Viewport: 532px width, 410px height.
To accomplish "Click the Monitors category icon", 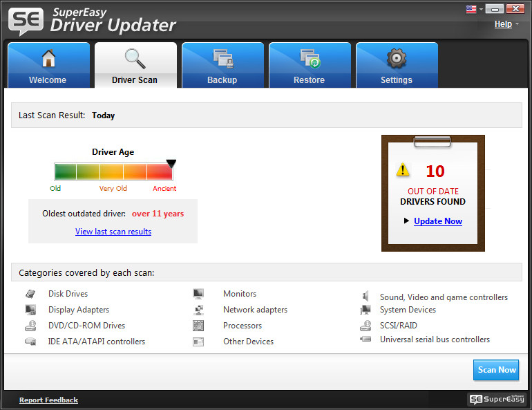I will point(198,294).
